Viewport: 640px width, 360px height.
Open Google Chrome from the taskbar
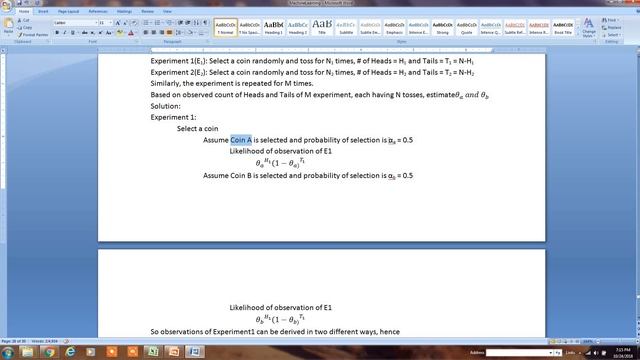(x=49, y=352)
